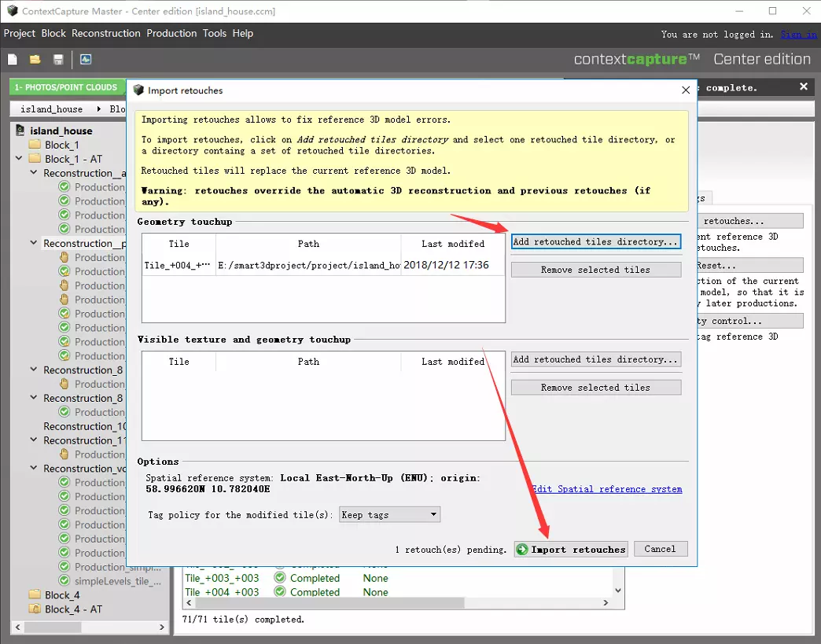Collapse the Reconstruction_11 node
Screen dimensions: 821x644
pyautogui.click(x=34, y=440)
